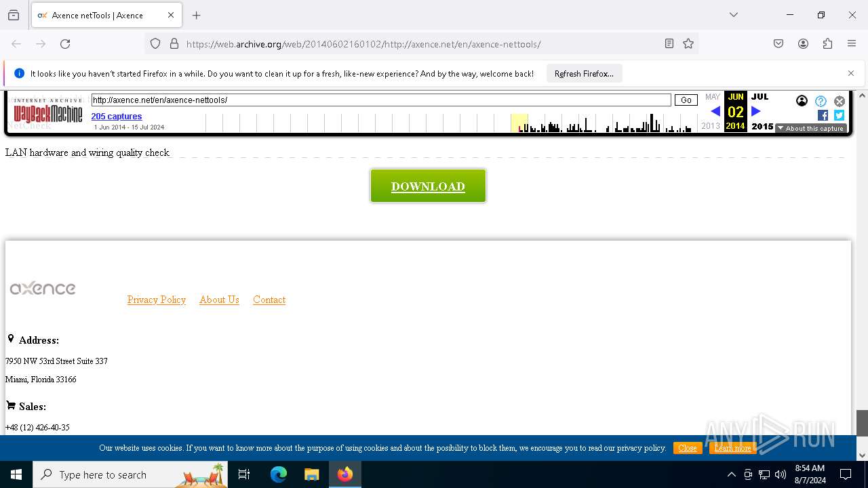Close the Wayback Machine toolbar
The image size is (868, 488).
coord(840,101)
